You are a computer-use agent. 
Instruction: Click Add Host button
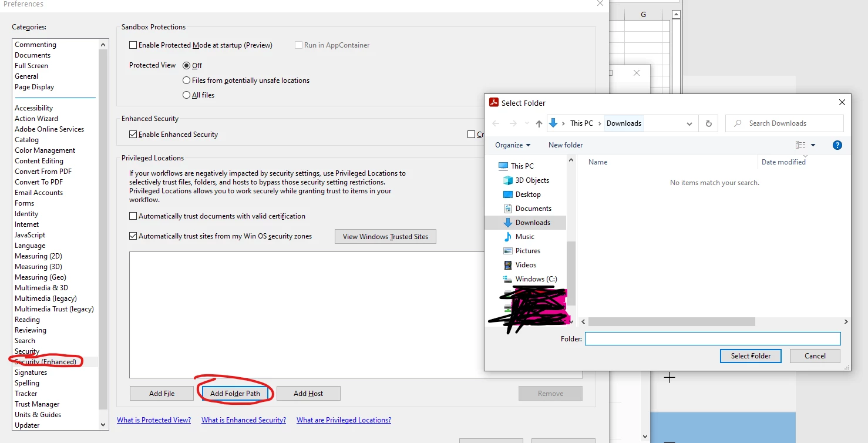[x=308, y=394]
